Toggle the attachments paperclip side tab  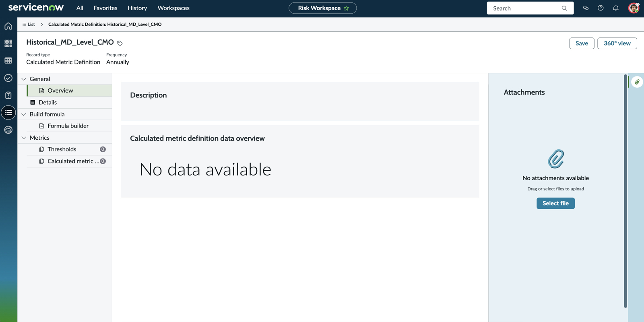click(637, 82)
